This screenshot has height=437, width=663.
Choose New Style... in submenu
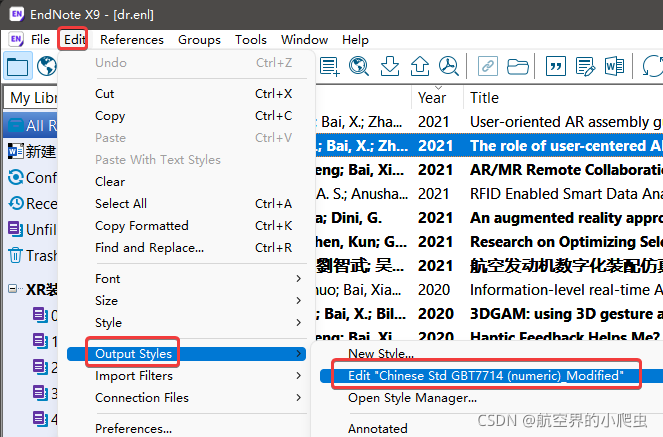coord(381,354)
